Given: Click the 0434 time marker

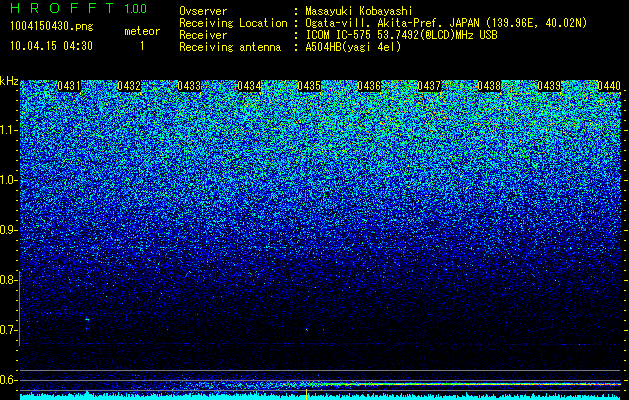Looking at the screenshot, I should click(249, 86).
